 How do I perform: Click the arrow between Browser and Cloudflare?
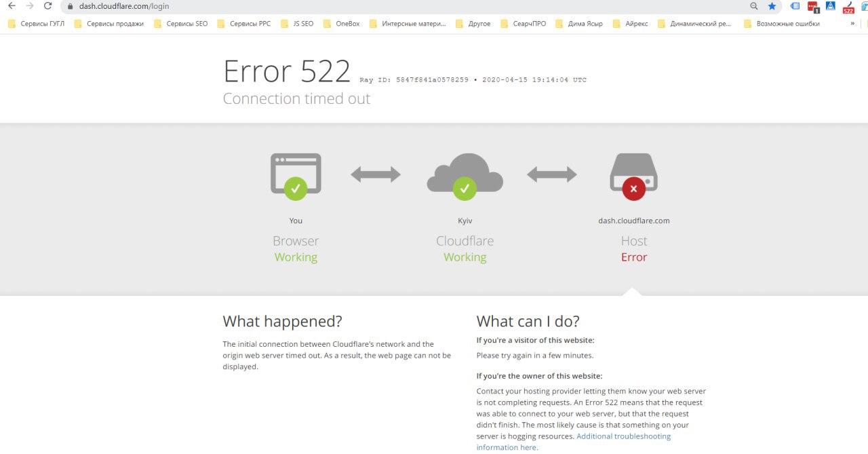tap(376, 174)
